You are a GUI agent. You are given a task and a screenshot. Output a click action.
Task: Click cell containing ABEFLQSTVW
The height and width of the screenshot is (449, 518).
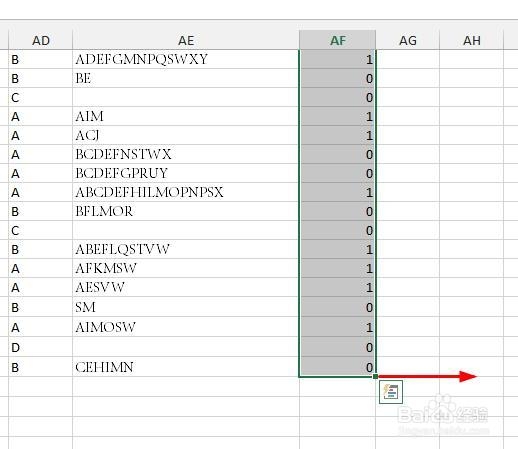click(186, 249)
